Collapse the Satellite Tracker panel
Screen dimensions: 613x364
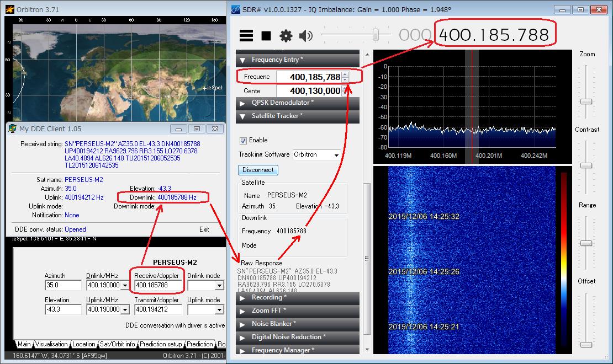point(298,116)
